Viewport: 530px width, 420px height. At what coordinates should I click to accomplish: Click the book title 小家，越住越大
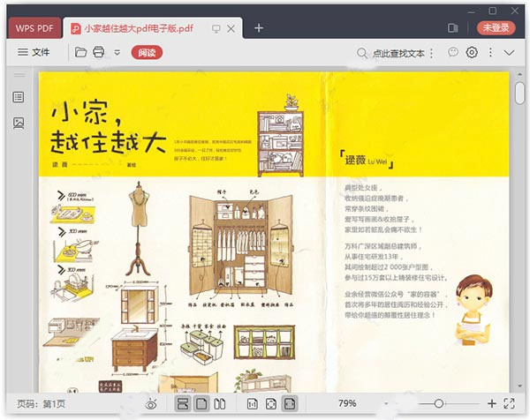[109, 128]
